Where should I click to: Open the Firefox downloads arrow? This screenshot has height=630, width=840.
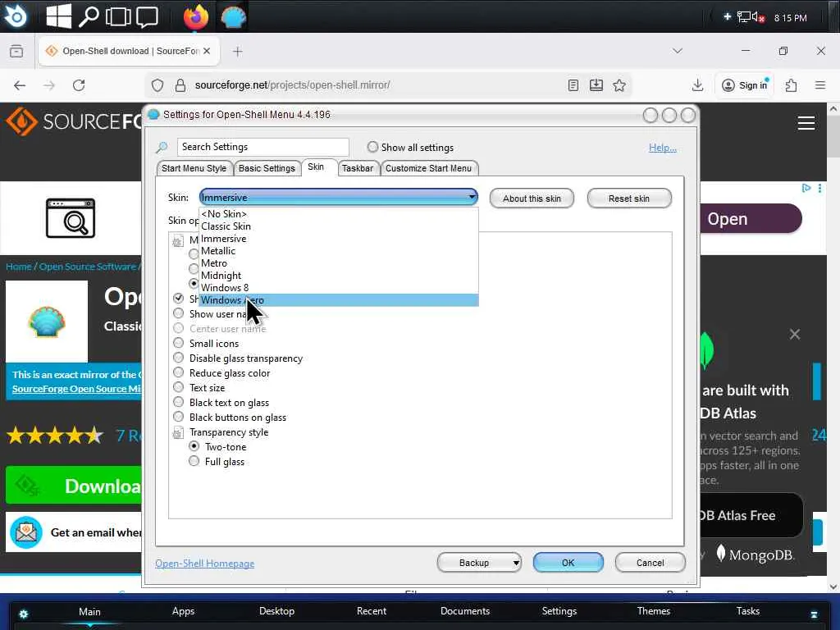click(x=697, y=85)
